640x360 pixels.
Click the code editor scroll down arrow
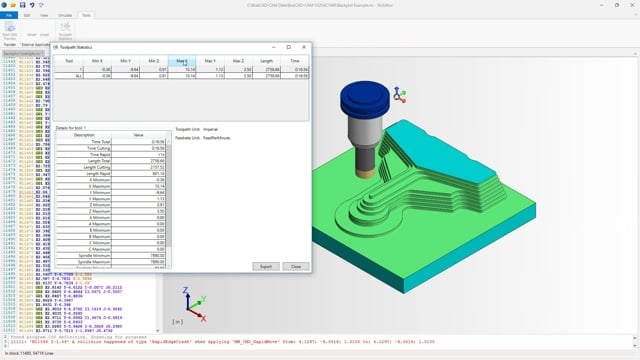(x=158, y=331)
